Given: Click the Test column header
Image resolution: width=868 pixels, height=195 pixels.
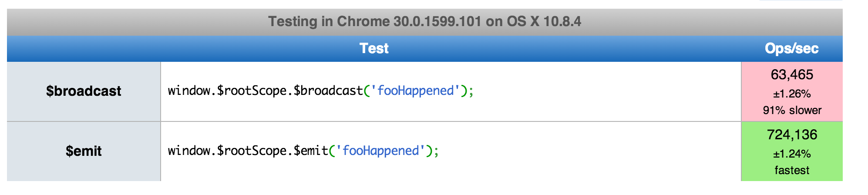Looking at the screenshot, I should coord(374,48).
